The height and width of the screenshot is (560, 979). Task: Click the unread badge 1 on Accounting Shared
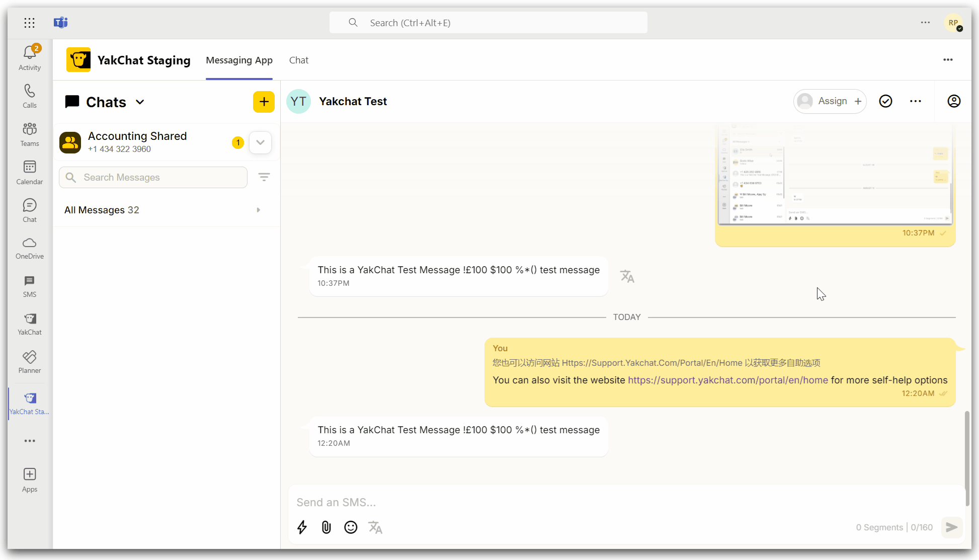238,142
